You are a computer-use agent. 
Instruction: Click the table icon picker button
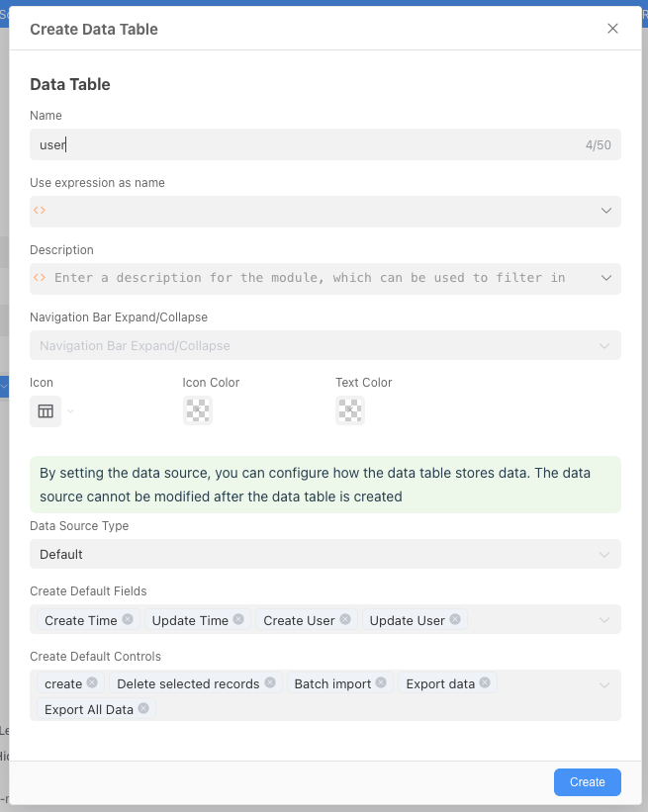click(46, 410)
